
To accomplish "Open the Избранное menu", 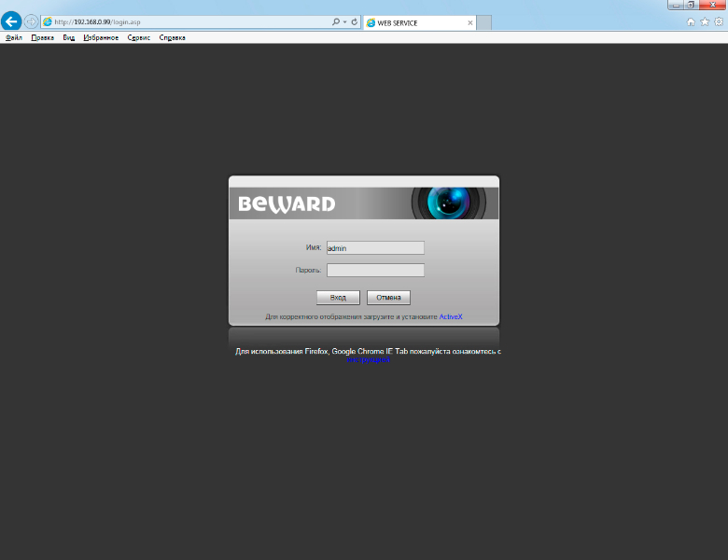I will [x=101, y=37].
